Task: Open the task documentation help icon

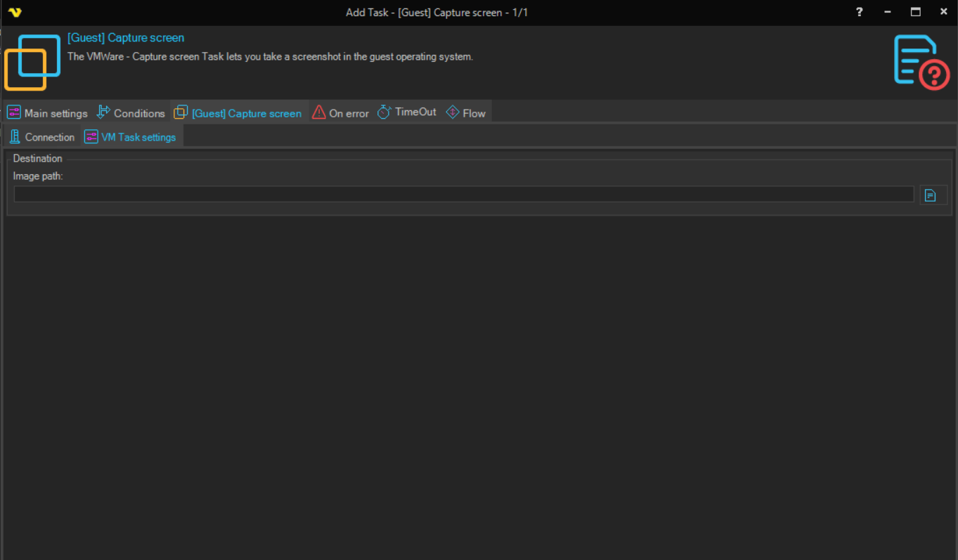Action: coord(921,62)
